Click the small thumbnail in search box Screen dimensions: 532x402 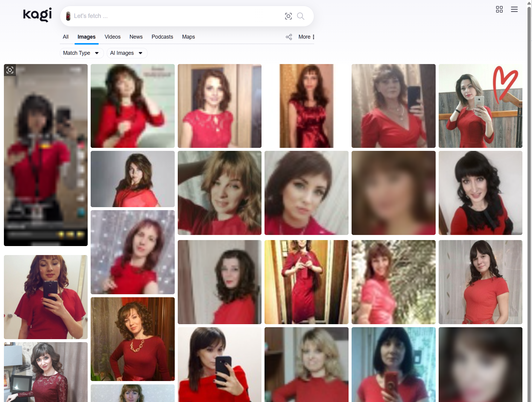click(68, 16)
